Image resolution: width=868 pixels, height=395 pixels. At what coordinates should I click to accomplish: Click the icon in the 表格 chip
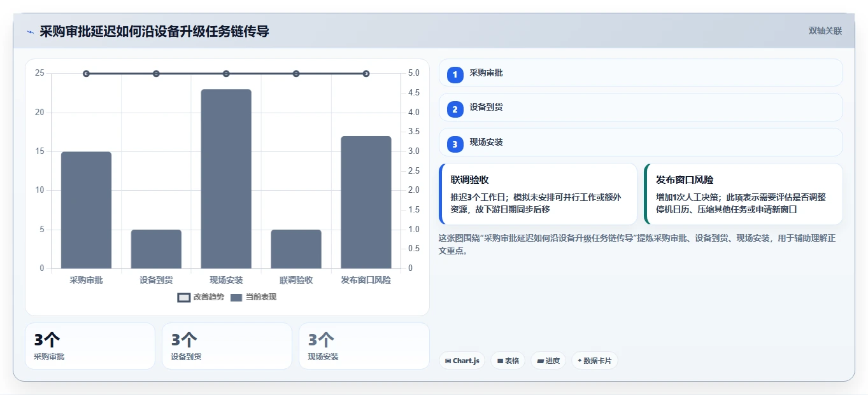point(500,361)
